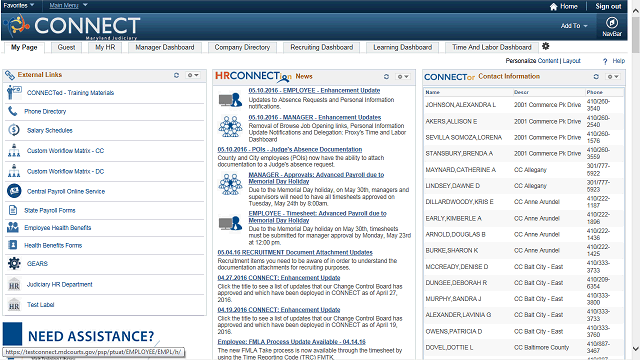This screenshot has width=640, height=360.
Task: Click the DOVEL,DOTTIE L contact name
Action: click(449, 347)
